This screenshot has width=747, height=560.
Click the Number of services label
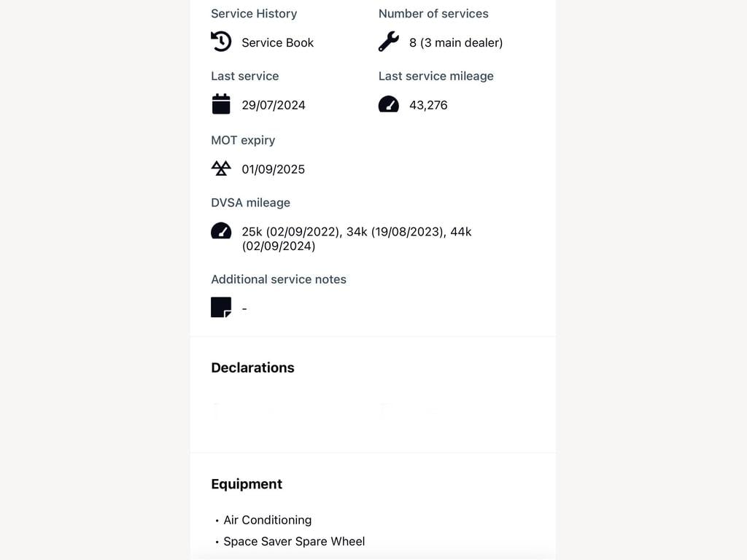pos(433,13)
